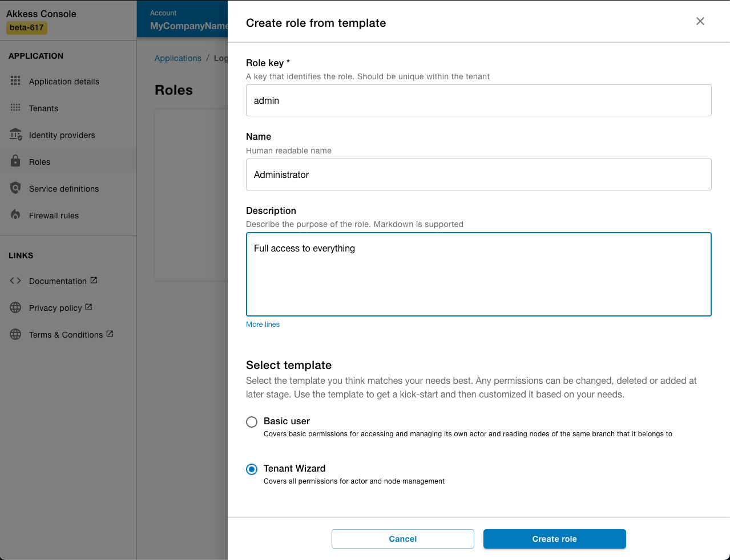The height and width of the screenshot is (560, 730).
Task: Click the Documentation code brackets icon
Action: click(x=15, y=281)
